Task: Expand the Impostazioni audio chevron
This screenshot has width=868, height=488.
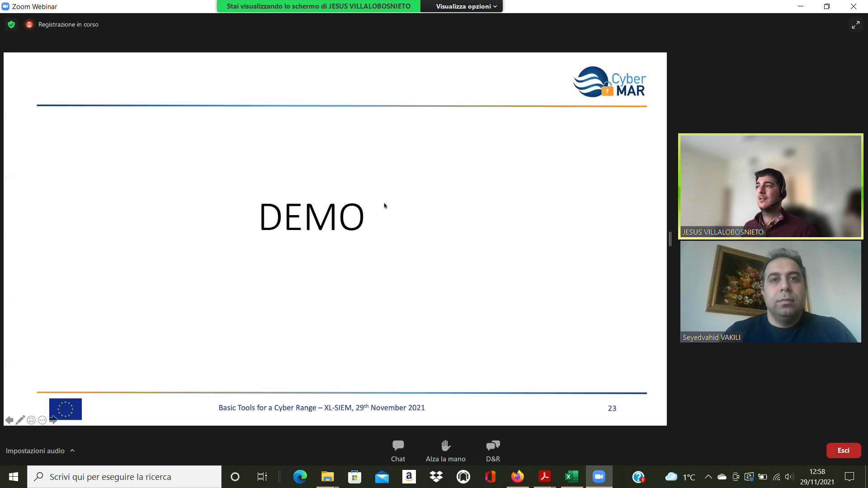Action: click(x=72, y=450)
